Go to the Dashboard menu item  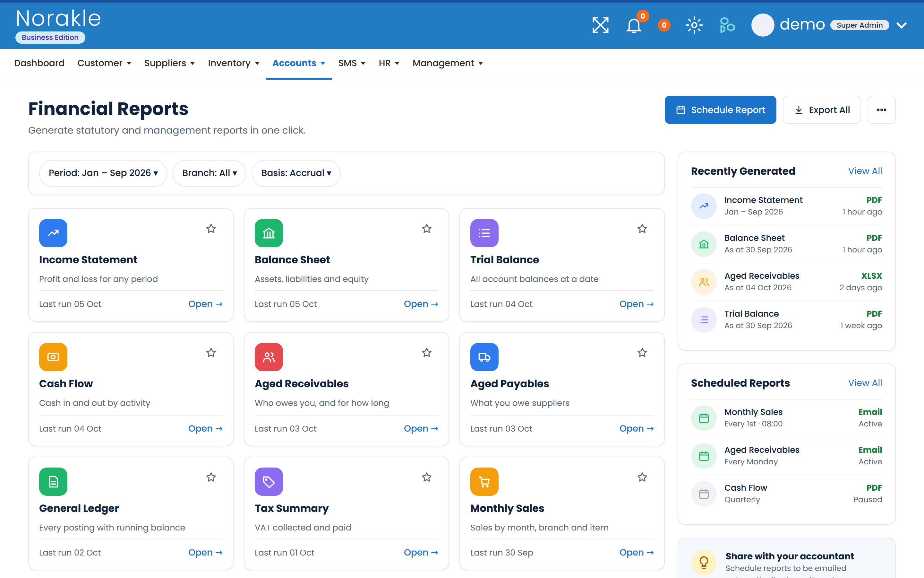(39, 63)
